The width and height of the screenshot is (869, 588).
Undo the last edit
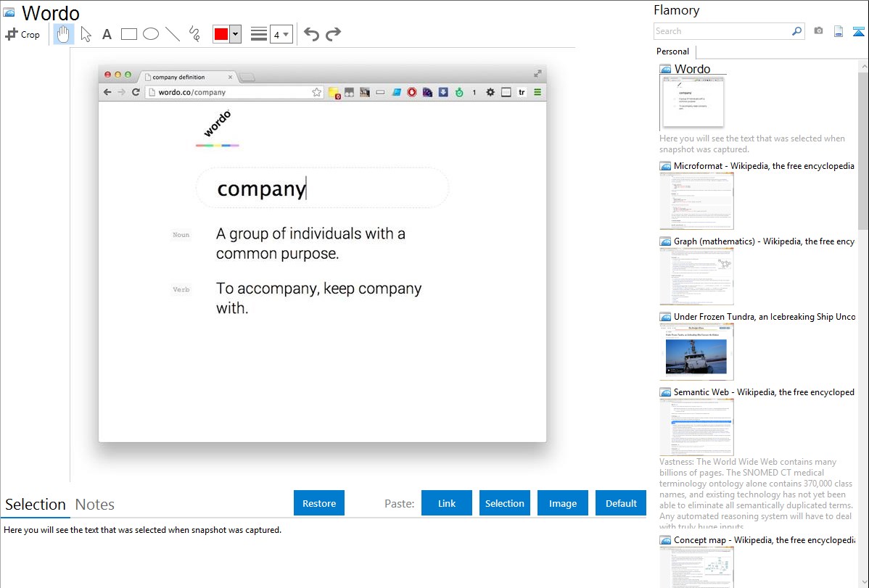[311, 34]
